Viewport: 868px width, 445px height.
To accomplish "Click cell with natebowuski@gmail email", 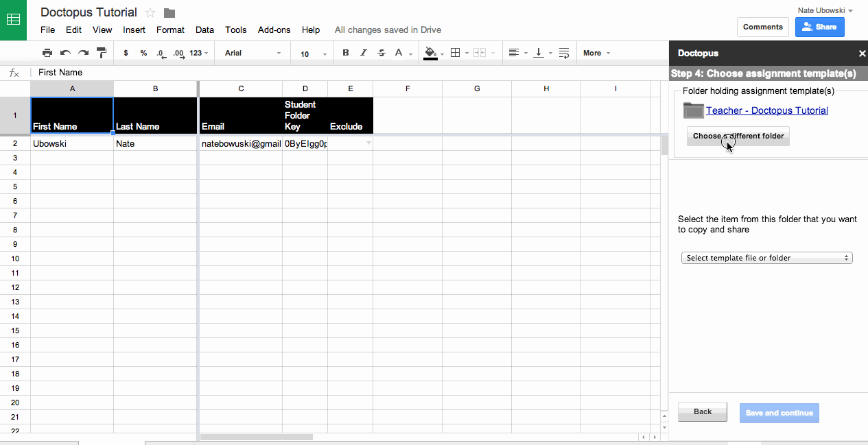I will [241, 143].
